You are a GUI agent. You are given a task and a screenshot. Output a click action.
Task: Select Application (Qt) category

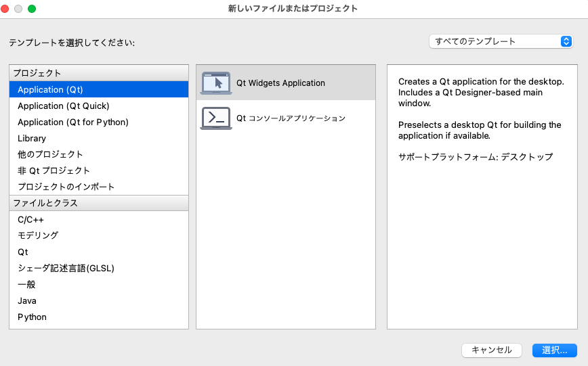pyautogui.click(x=99, y=89)
